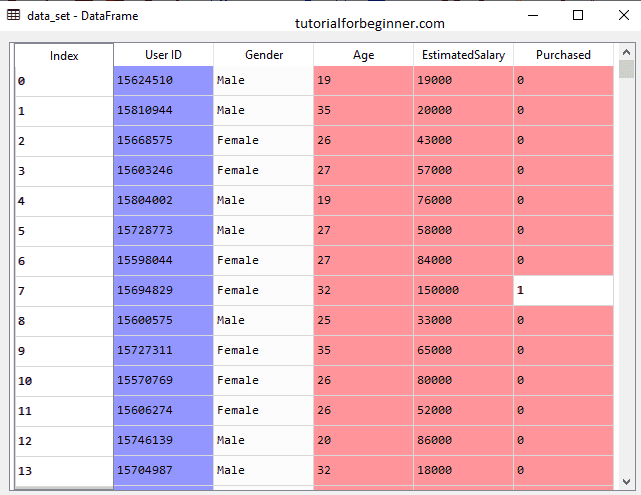Select User ID cell 15694829
641x495 pixels.
164,291
